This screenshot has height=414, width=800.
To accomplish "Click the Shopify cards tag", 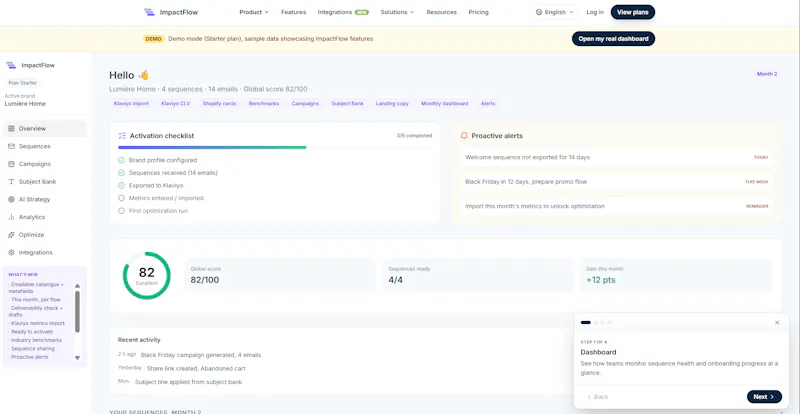I will pyautogui.click(x=219, y=104).
